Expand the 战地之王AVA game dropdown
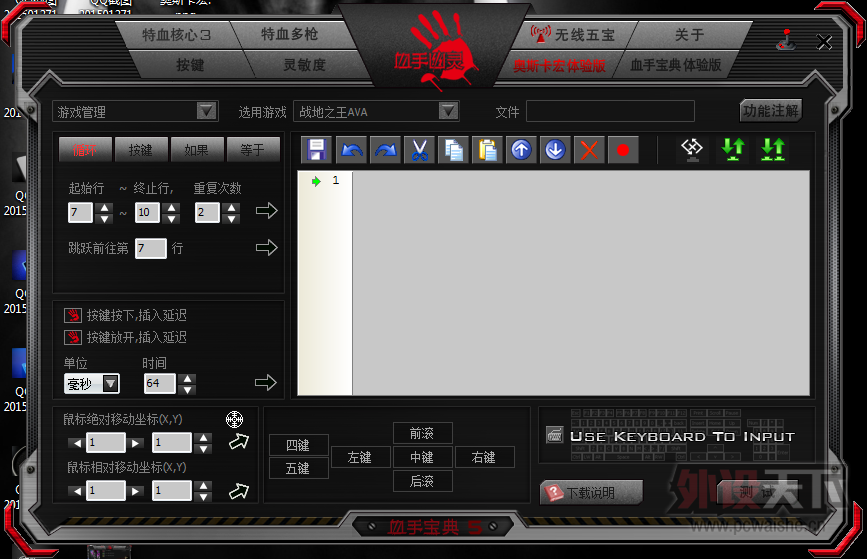Screen dimensions: 867x559 [448, 111]
